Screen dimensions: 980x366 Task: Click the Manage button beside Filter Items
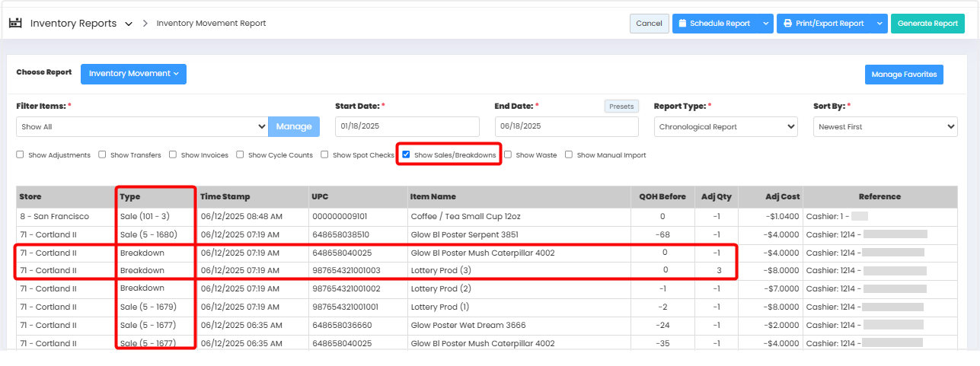point(294,126)
